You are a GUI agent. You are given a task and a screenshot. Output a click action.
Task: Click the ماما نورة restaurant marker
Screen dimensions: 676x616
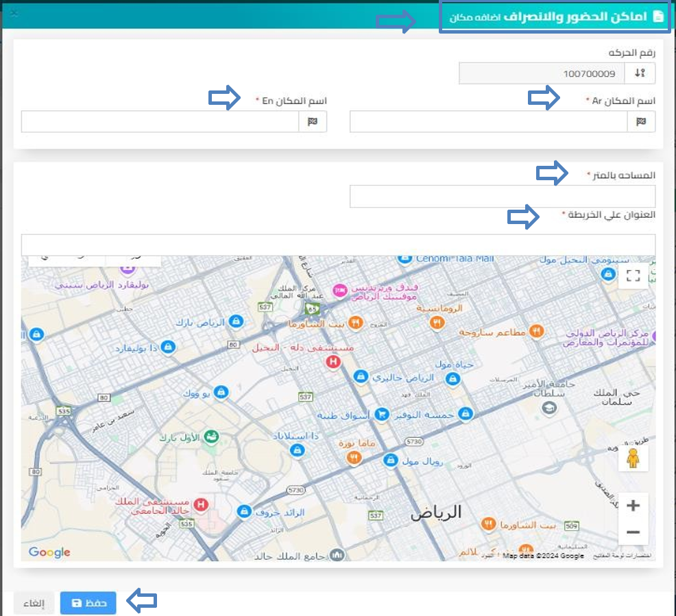pos(354,457)
